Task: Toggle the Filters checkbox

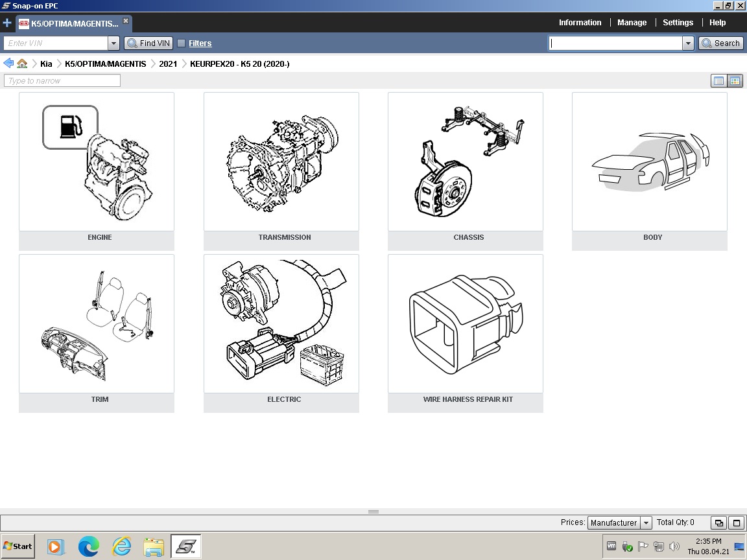Action: [x=181, y=43]
